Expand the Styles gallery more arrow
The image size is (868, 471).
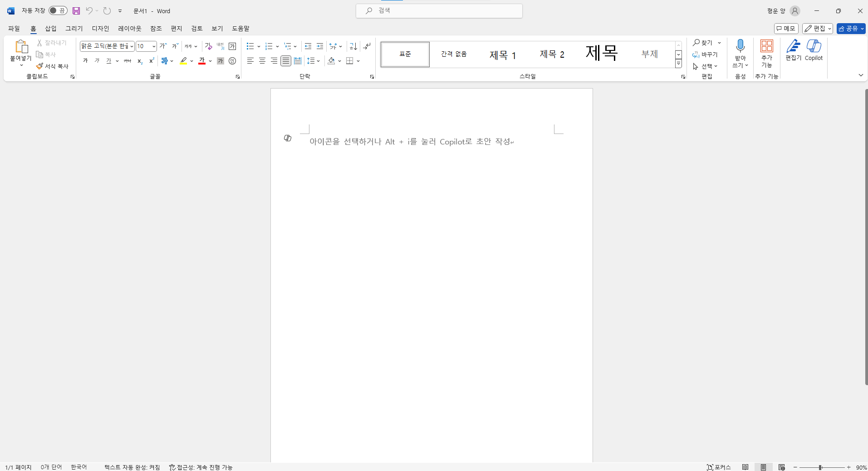point(679,64)
